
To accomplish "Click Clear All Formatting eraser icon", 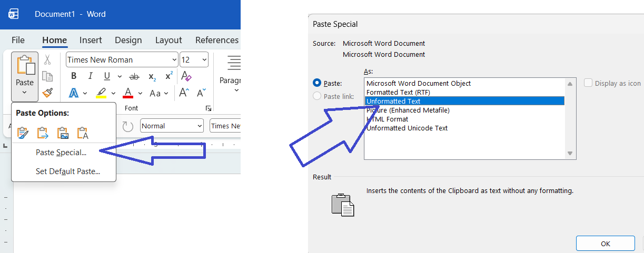I will click(x=186, y=76).
